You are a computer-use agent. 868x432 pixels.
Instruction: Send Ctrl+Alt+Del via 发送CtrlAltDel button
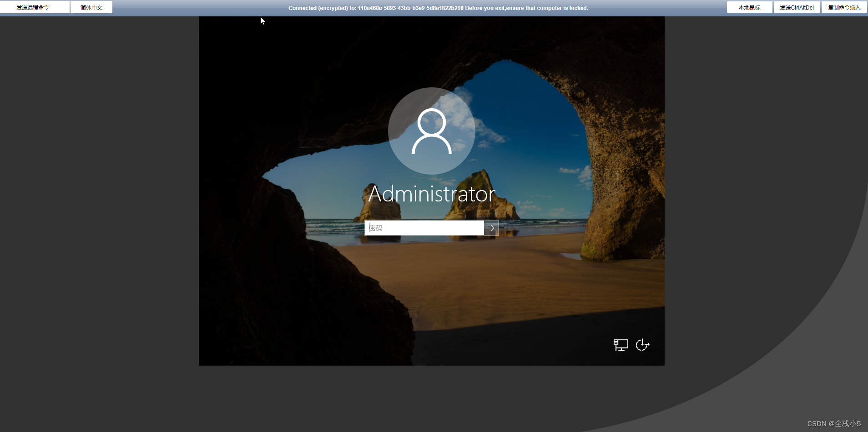797,7
